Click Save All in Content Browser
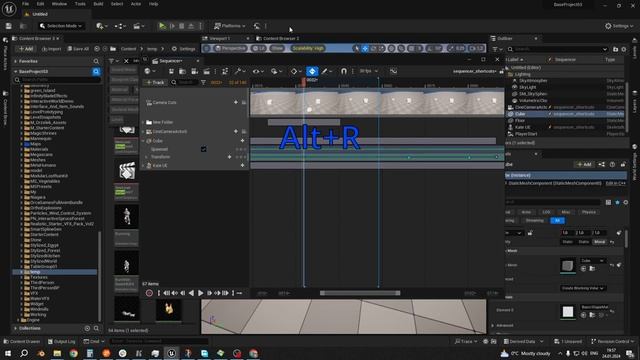The height and width of the screenshot is (360, 640). 78,49
